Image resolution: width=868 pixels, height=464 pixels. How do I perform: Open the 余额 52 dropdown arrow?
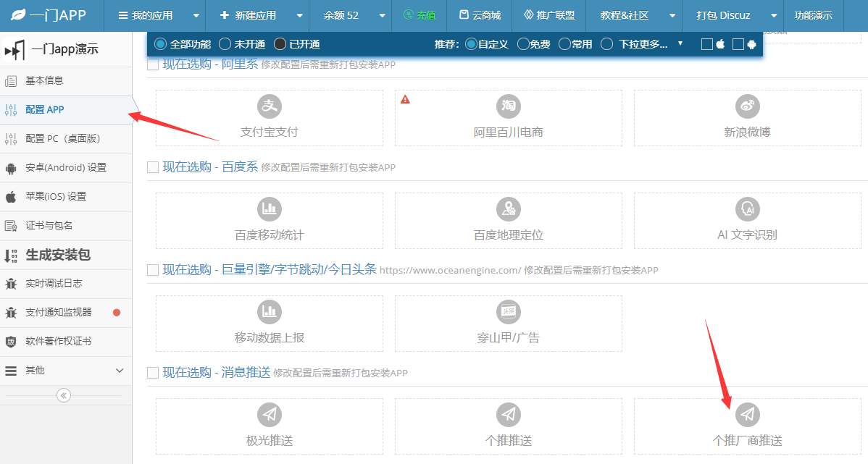click(382, 15)
